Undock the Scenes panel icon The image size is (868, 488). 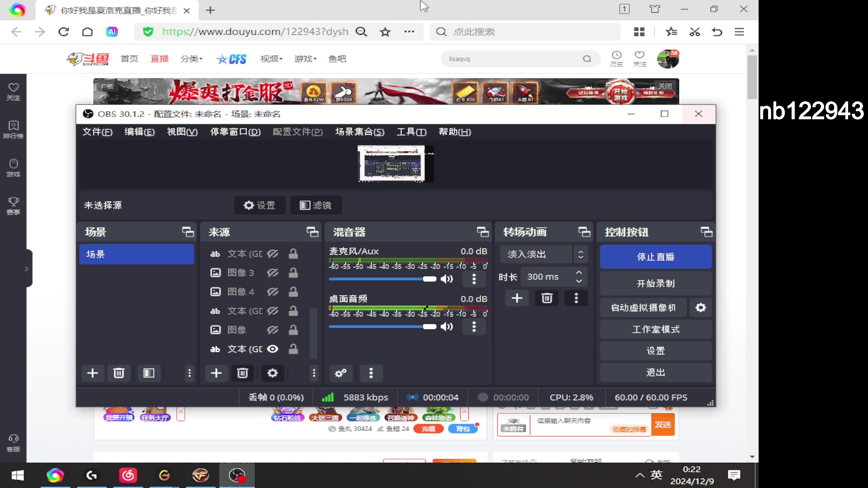pos(188,232)
